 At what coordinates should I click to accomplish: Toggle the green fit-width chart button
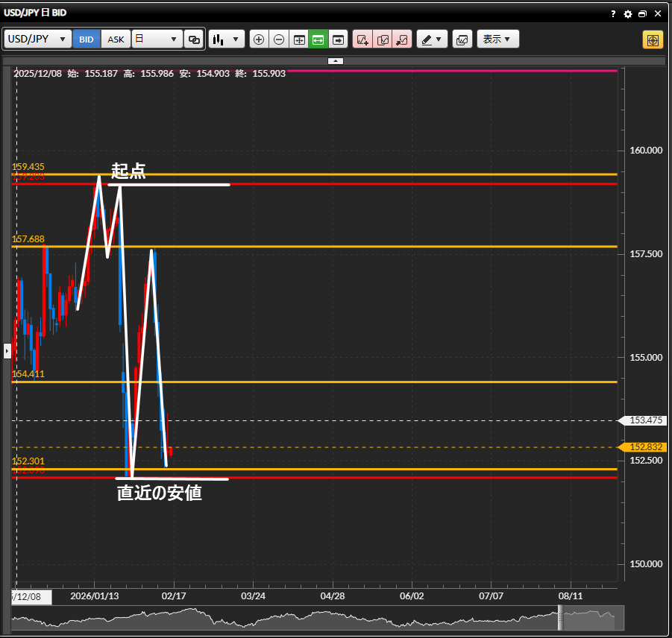click(318, 40)
